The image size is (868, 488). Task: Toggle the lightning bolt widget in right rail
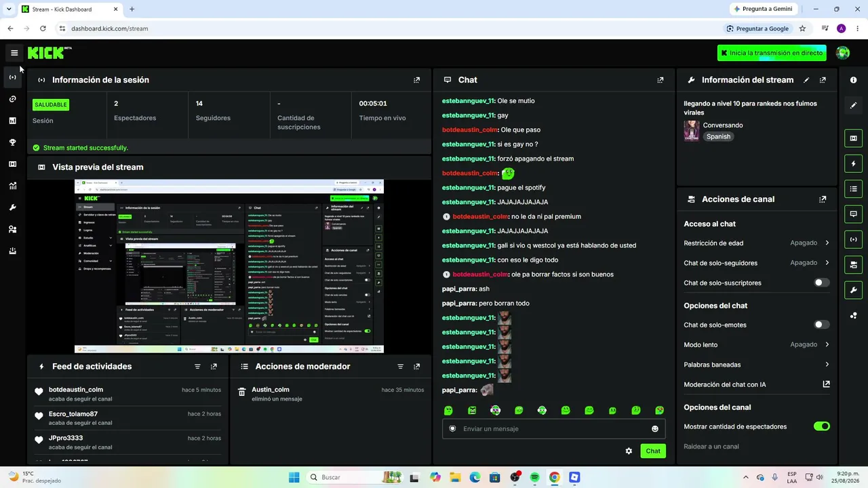(x=854, y=163)
